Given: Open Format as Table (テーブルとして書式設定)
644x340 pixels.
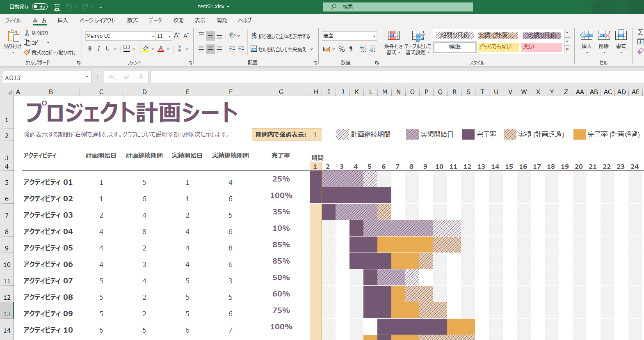Looking at the screenshot, I should [418, 43].
